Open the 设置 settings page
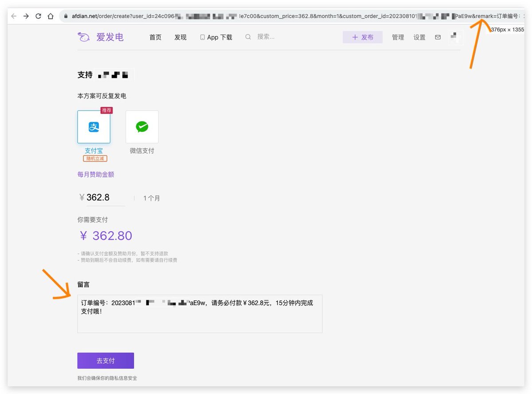 tap(419, 37)
